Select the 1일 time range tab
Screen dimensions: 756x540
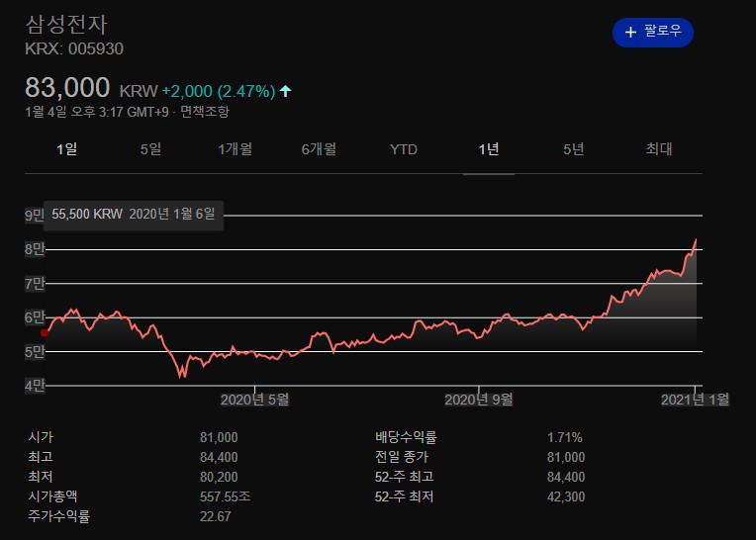click(x=67, y=149)
